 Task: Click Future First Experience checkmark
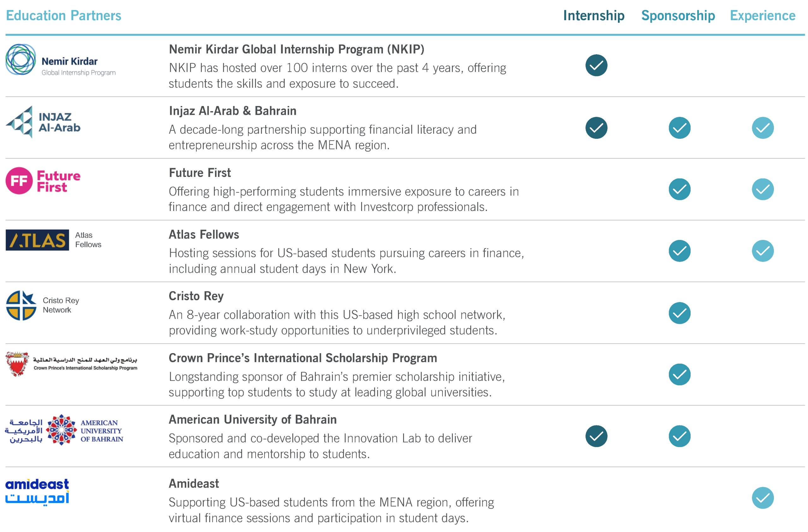coord(763,189)
